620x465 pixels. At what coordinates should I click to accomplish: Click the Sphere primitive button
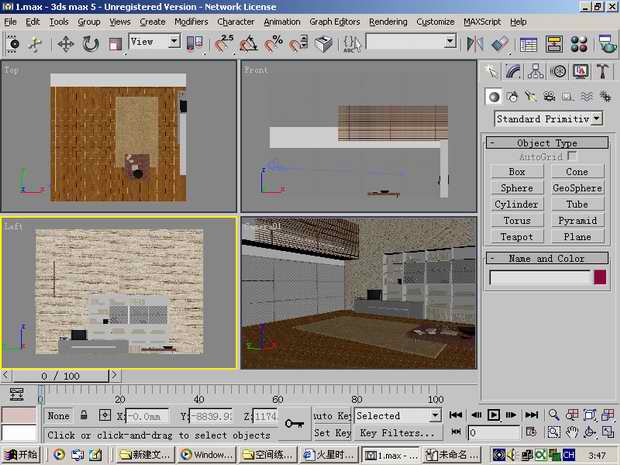[x=517, y=188]
